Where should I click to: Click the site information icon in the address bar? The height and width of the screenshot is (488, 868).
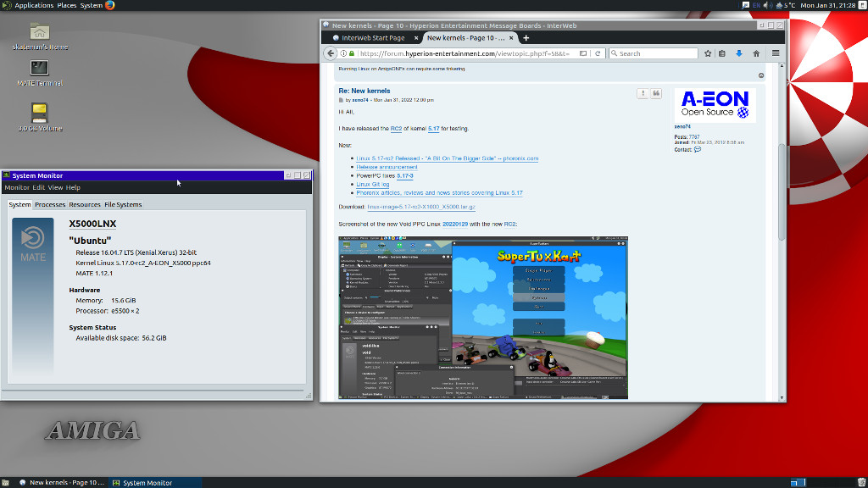tap(343, 53)
